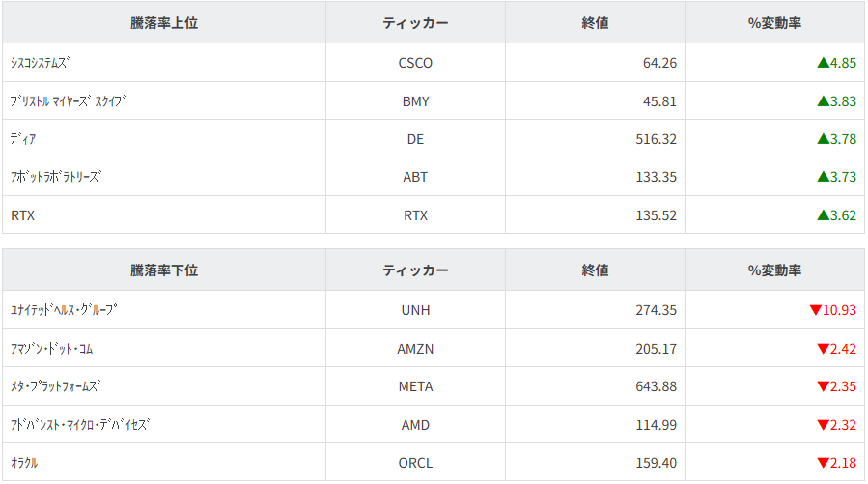Screen dimensions: 868x484
Task: Select the META ticker cell
Action: click(415, 386)
